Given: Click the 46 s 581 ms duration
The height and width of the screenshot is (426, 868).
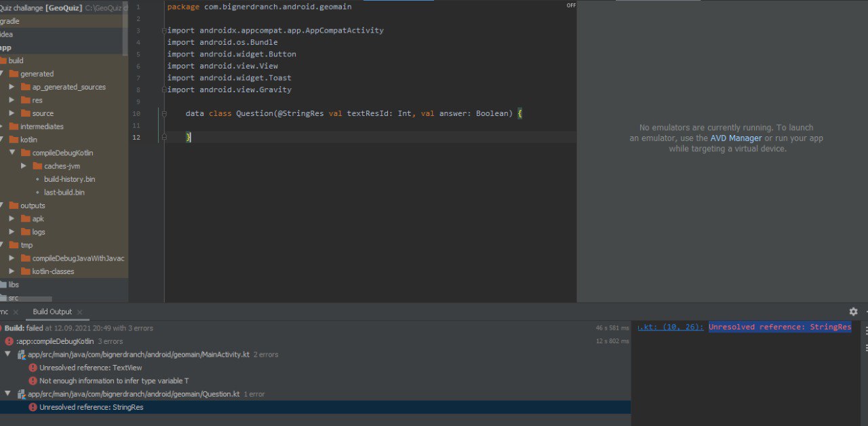Looking at the screenshot, I should point(612,328).
